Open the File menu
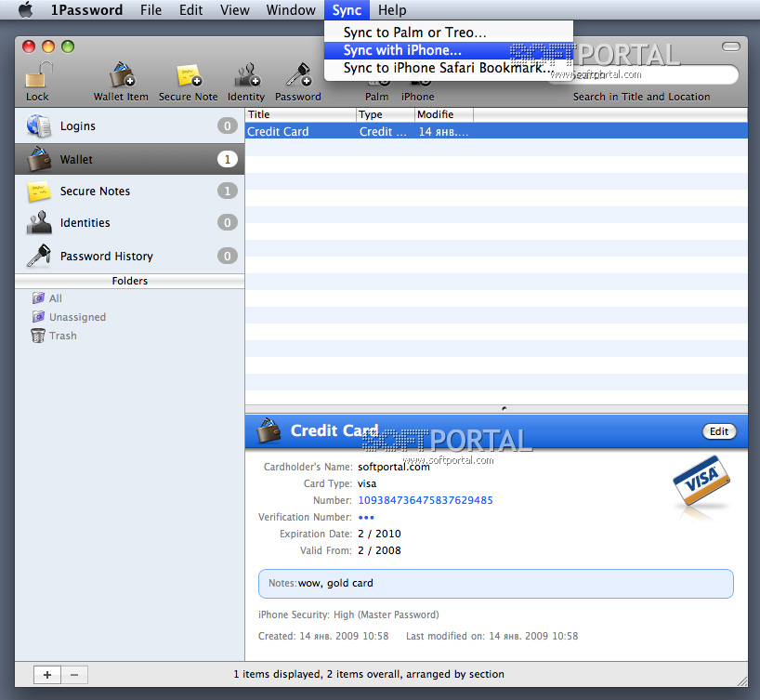The width and height of the screenshot is (760, 700). click(x=151, y=9)
